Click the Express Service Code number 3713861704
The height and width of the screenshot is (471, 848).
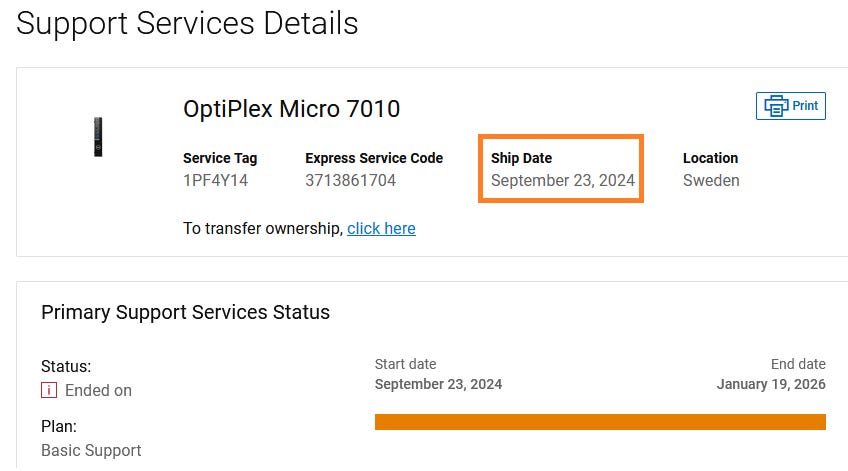(x=350, y=181)
